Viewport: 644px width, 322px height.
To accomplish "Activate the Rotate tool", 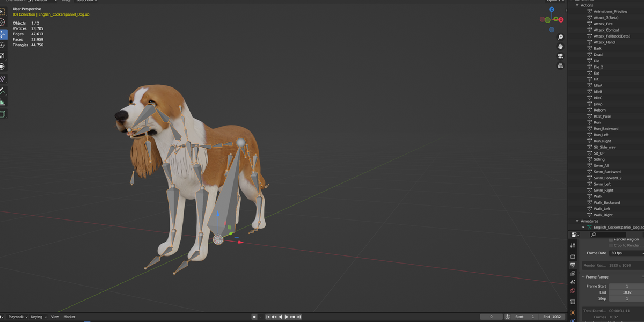I will click(x=2, y=45).
